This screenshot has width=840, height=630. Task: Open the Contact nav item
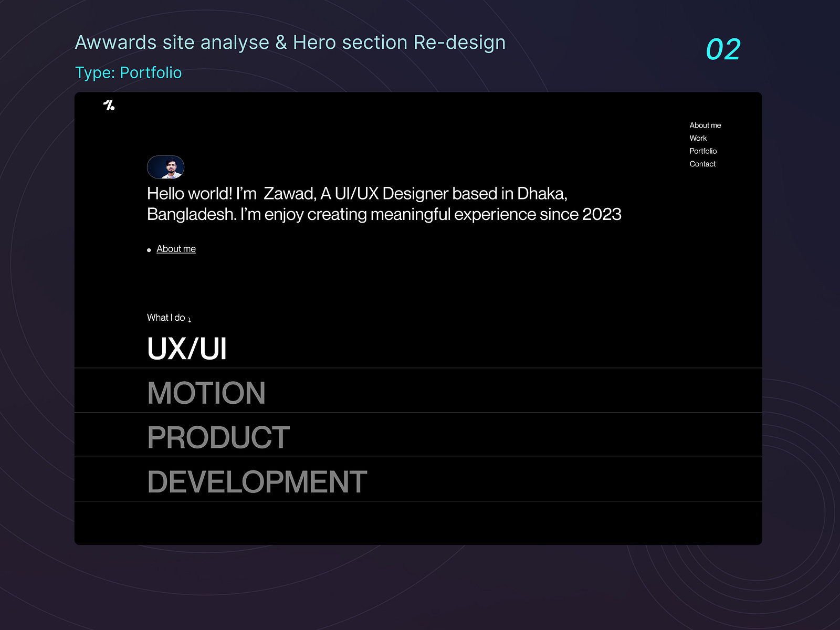pyautogui.click(x=702, y=164)
